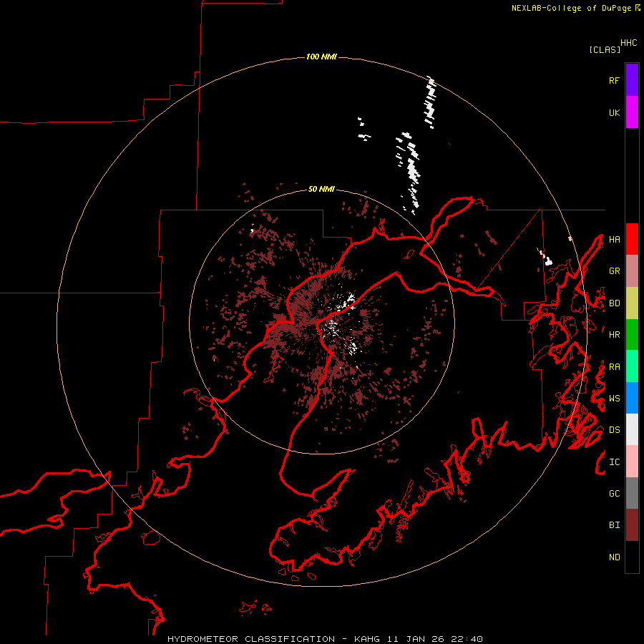644x644 pixels.
Task: Click the GC legend label
Action: point(614,494)
